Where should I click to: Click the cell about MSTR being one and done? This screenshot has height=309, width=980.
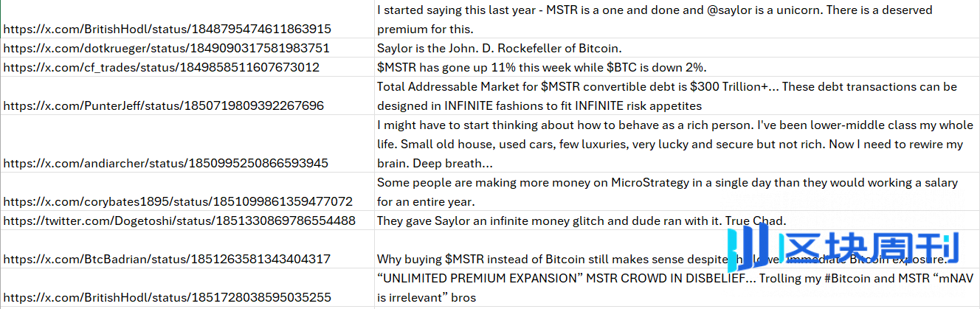(x=677, y=19)
